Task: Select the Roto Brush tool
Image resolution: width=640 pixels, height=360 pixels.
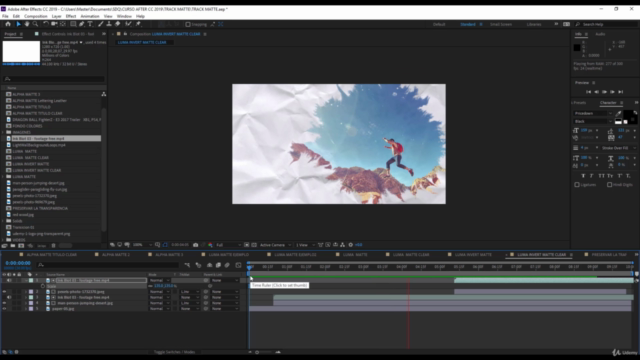Action: [x=128, y=24]
